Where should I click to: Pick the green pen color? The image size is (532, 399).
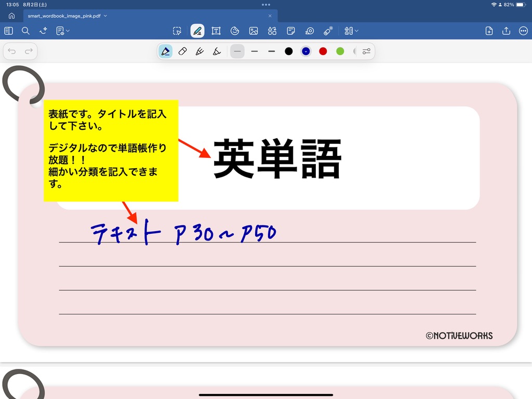click(x=340, y=51)
